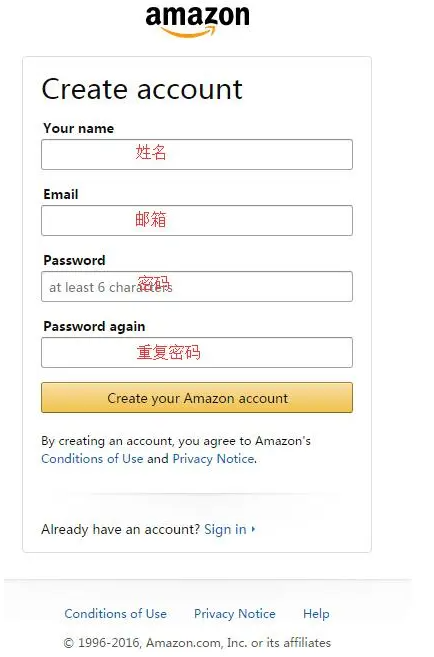Click the Password field label

(74, 260)
